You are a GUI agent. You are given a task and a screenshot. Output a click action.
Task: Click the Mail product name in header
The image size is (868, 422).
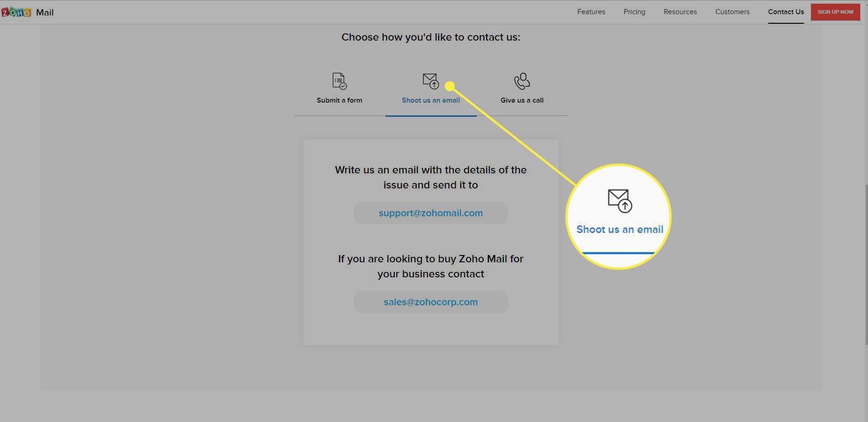[45, 12]
